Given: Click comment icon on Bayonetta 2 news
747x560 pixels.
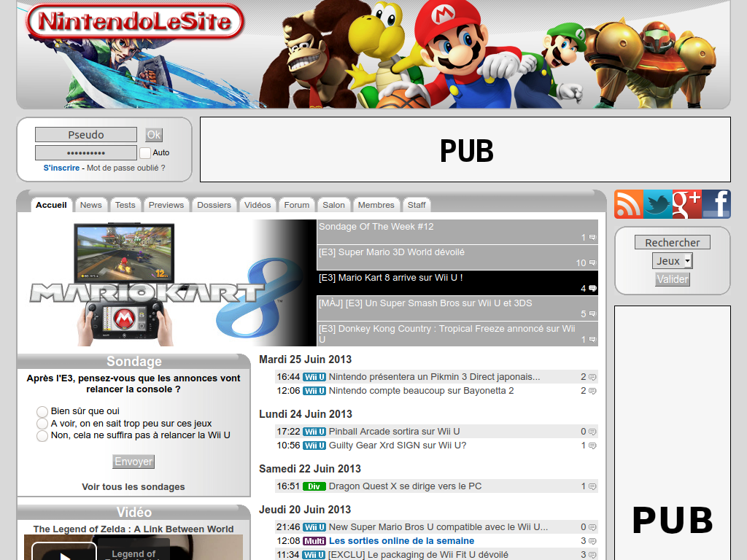Looking at the screenshot, I should (x=592, y=391).
